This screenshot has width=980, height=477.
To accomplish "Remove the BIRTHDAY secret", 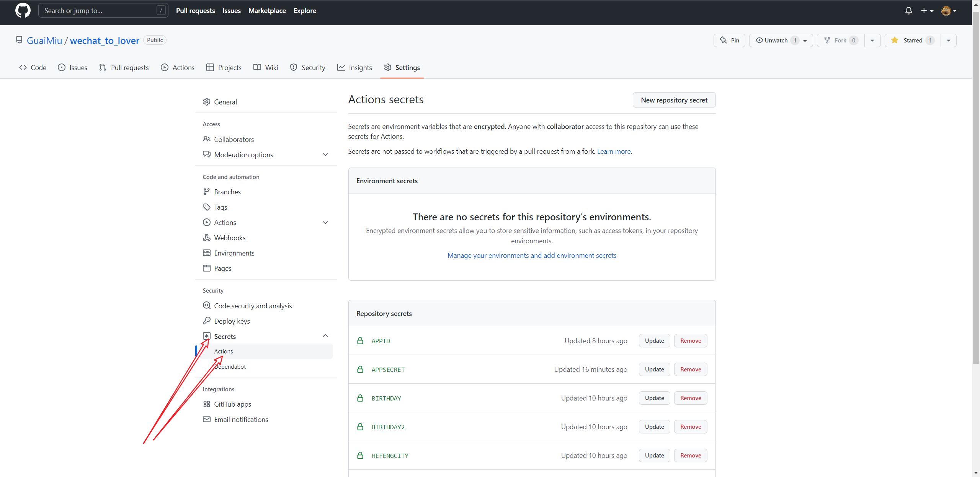I will coord(691,398).
